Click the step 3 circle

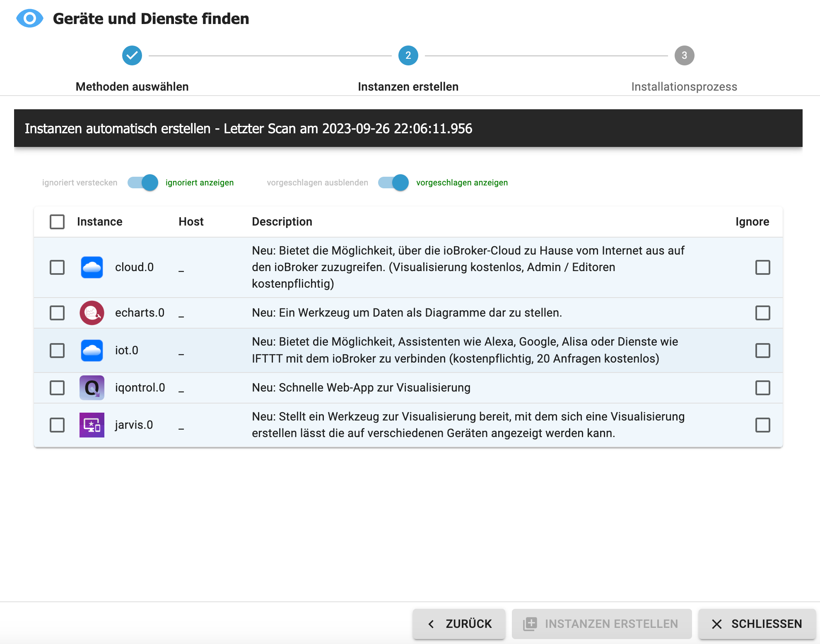click(x=685, y=55)
